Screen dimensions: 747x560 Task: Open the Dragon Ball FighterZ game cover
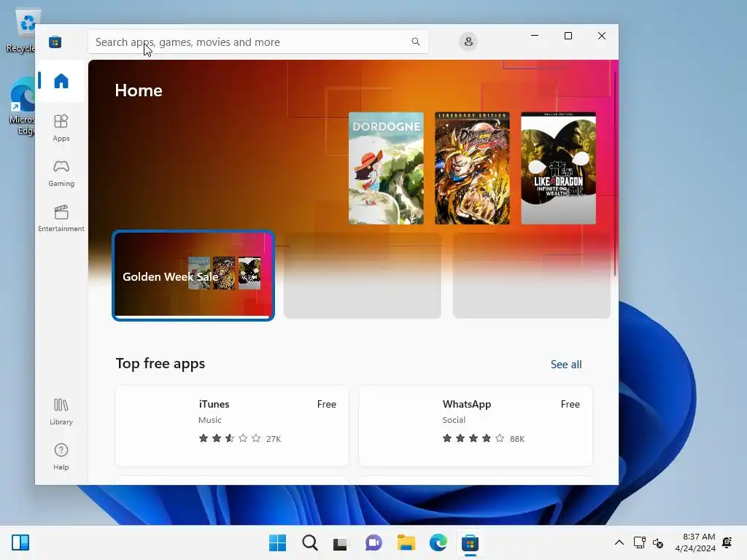click(x=472, y=168)
